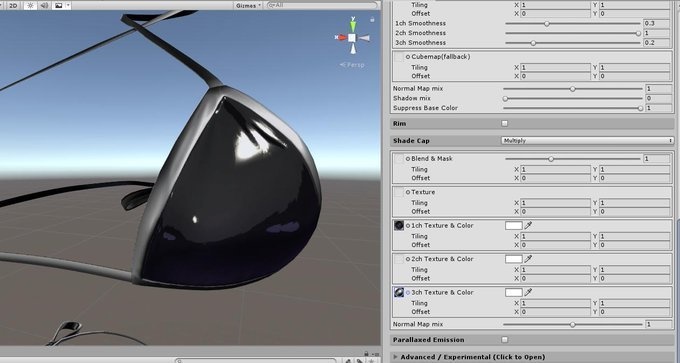680x363 pixels.
Task: Click Cubemap(fallback) Offset Y field
Action: point(635,76)
